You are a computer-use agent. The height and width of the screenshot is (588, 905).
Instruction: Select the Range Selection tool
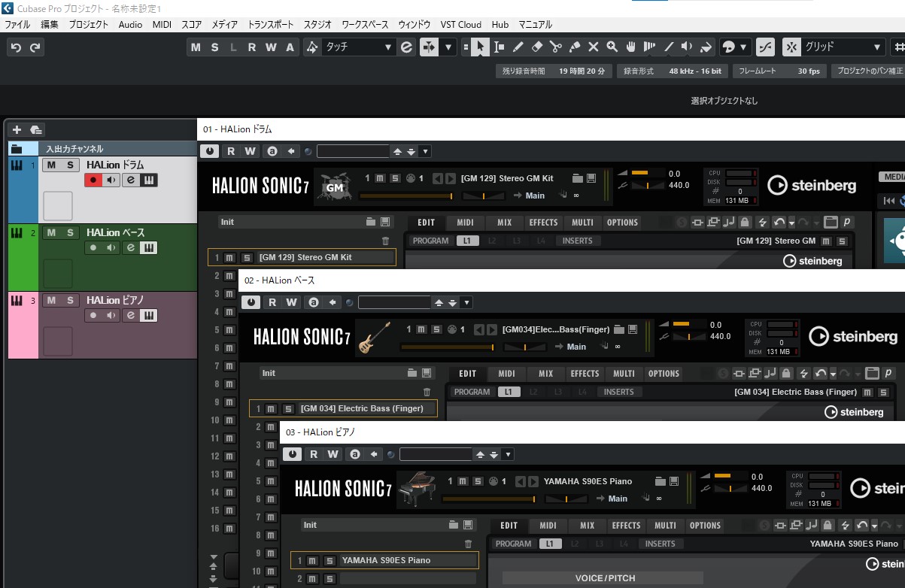(499, 47)
